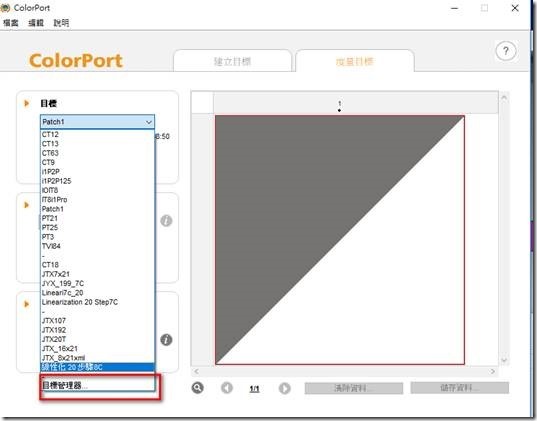
Task: Switch to the 建立目標 tab
Action: pos(233,62)
